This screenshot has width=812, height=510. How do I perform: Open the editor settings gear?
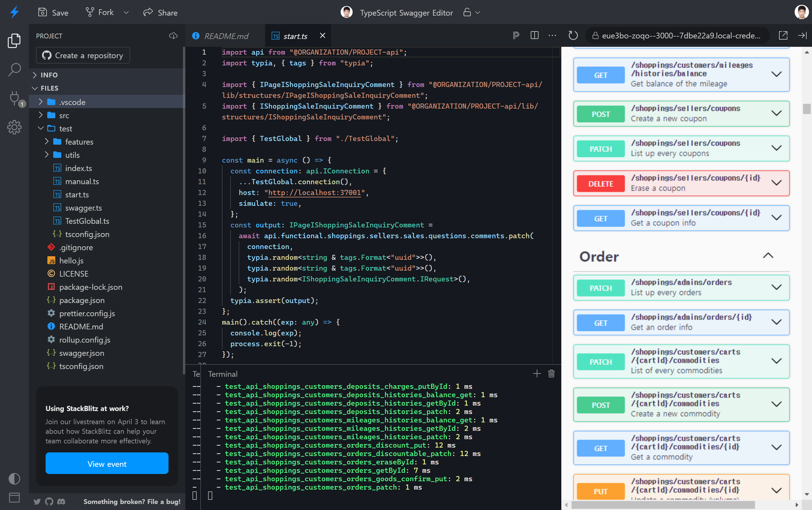[14, 127]
